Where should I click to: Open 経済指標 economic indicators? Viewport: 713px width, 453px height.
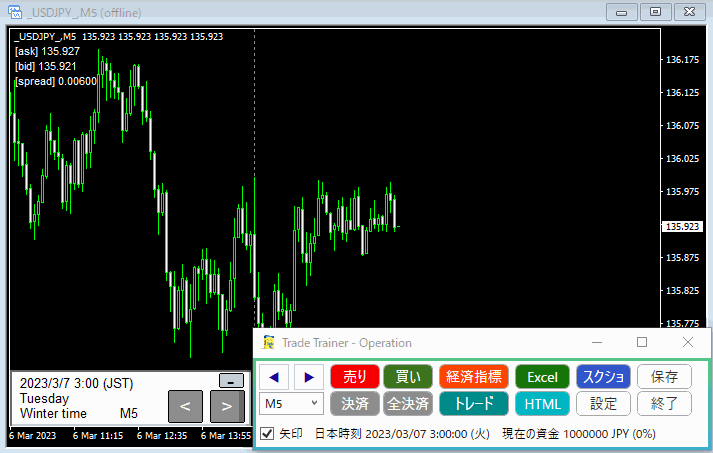click(x=474, y=377)
